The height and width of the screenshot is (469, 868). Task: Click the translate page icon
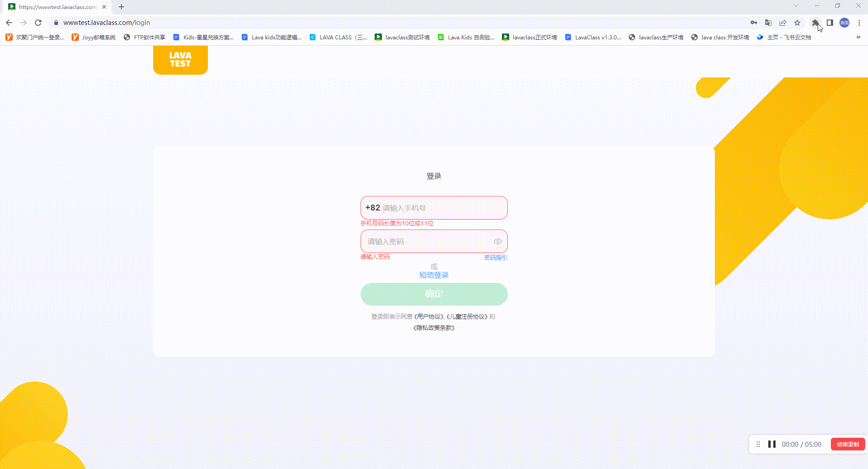(768, 23)
